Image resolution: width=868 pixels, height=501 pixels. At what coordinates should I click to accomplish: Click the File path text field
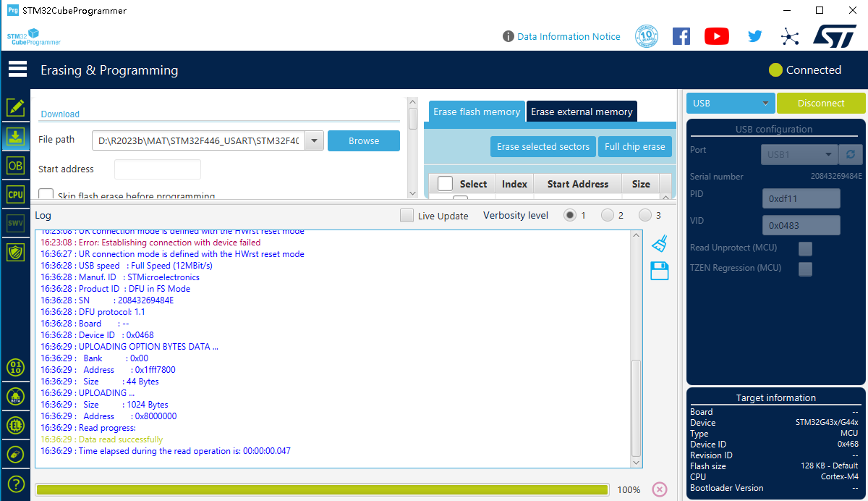pyautogui.click(x=199, y=141)
